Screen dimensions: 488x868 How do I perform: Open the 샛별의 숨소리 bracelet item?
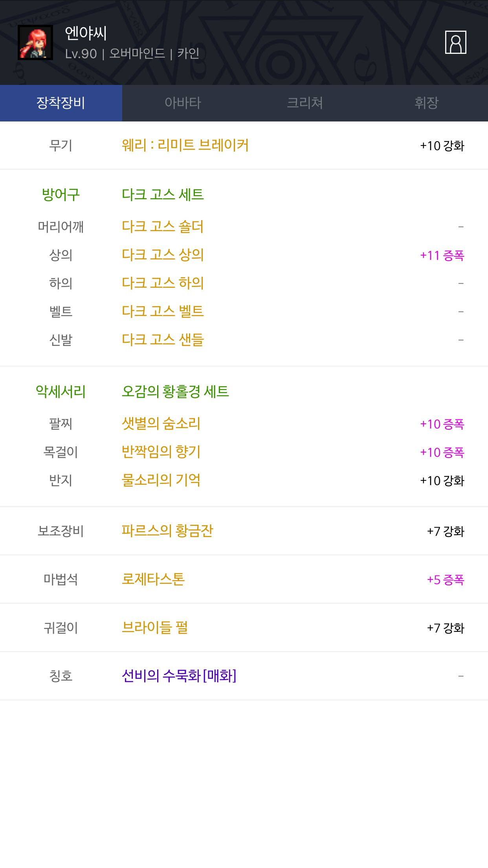[161, 424]
